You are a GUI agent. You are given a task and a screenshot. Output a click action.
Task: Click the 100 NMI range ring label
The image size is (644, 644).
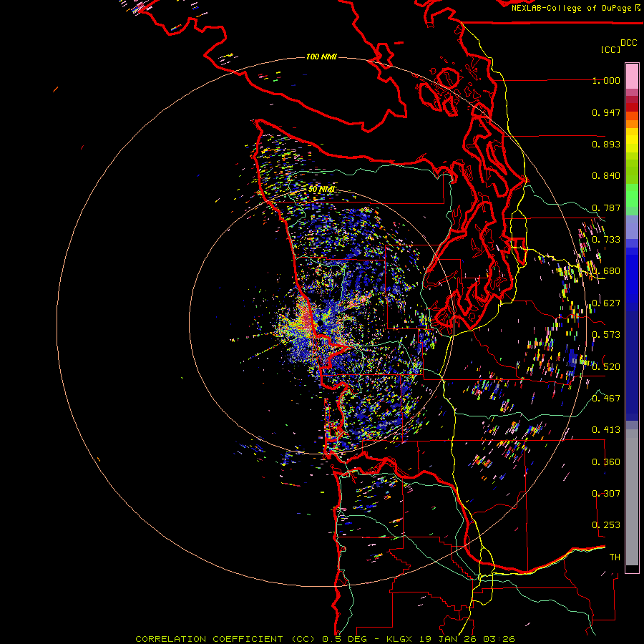coord(321,57)
